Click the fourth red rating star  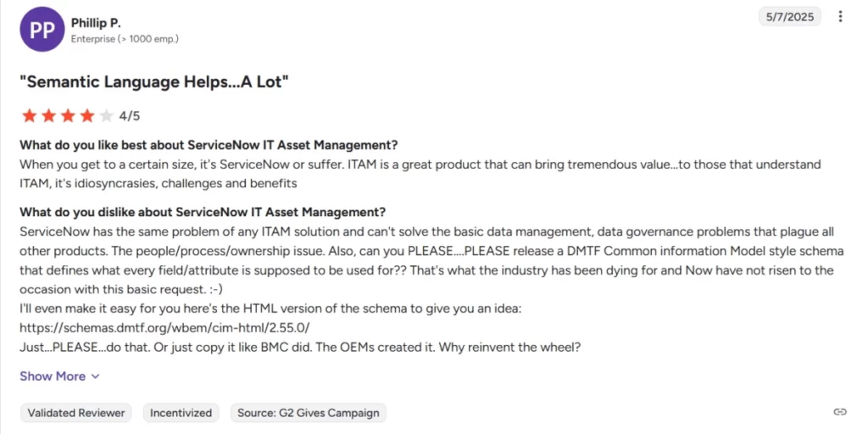pos(87,116)
